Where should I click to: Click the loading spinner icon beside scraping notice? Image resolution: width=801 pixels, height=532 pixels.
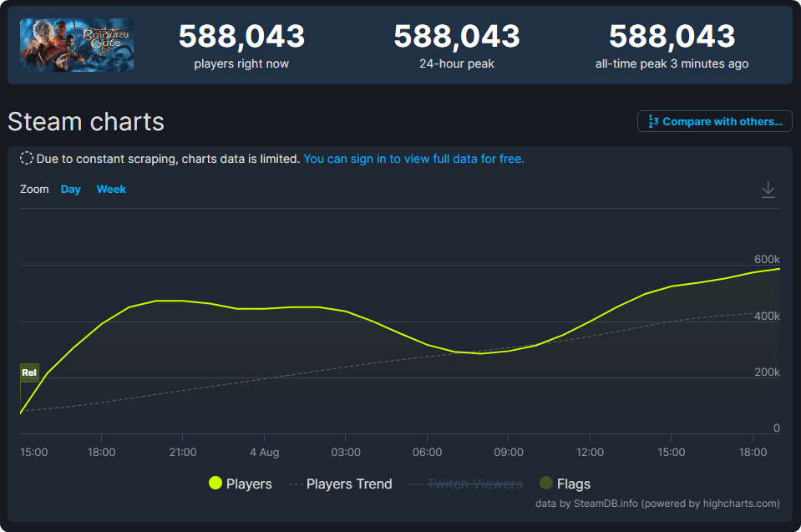click(x=27, y=159)
